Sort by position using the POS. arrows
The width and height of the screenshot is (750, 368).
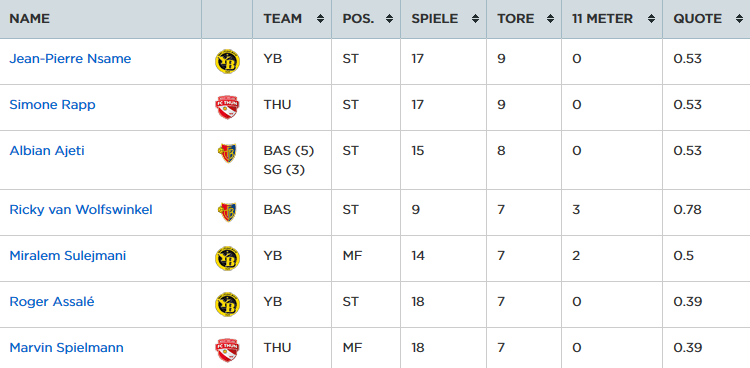389,19
